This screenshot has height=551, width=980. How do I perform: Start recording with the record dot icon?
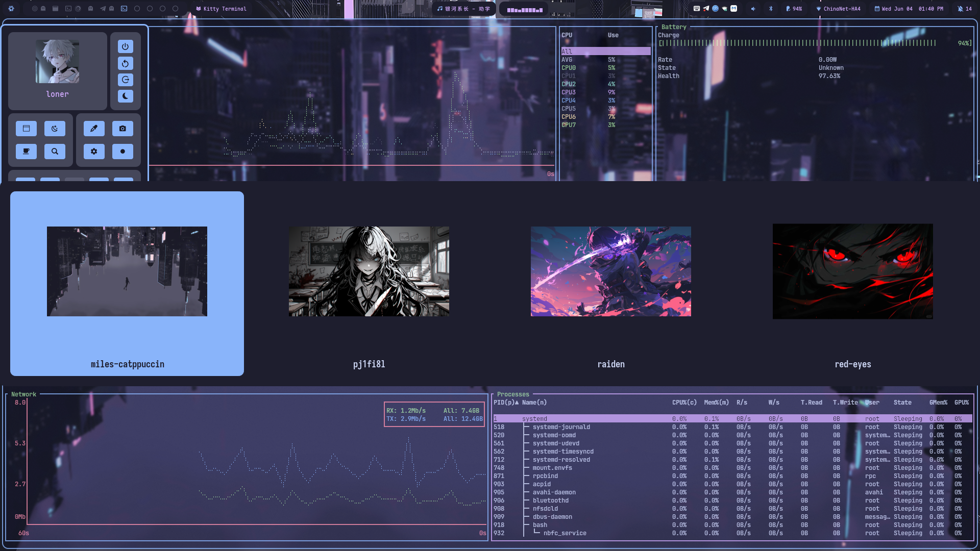122,152
